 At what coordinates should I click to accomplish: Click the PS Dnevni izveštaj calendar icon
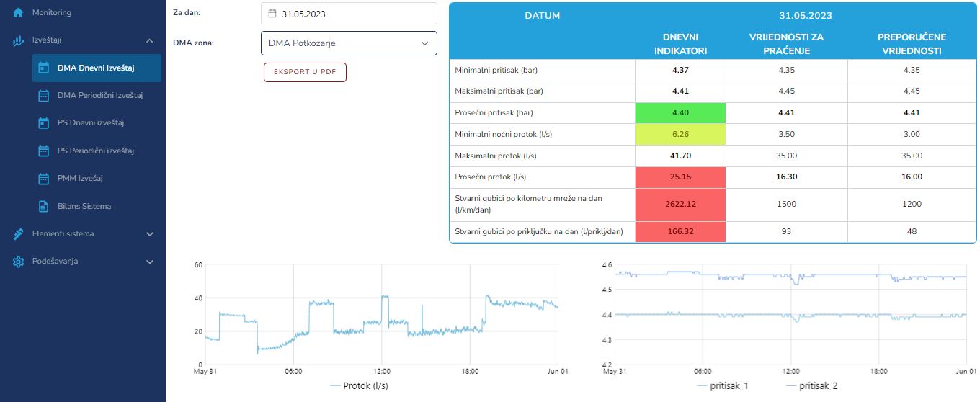[x=43, y=123]
